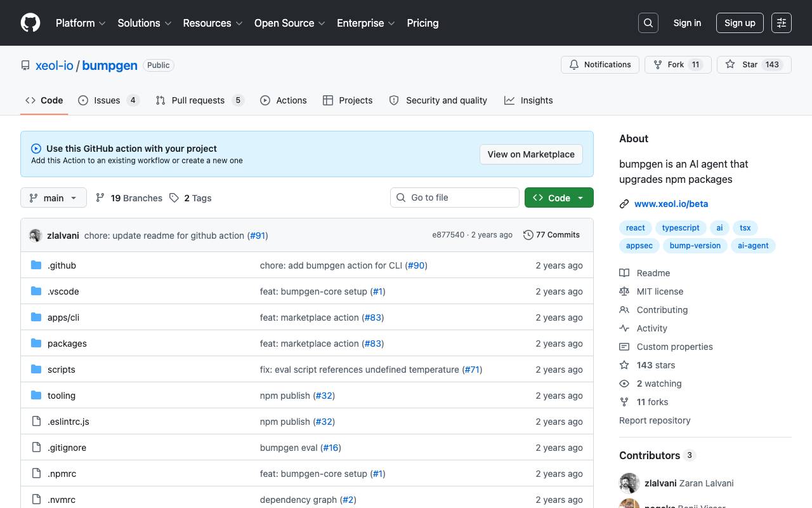
Task: Fork the repository with Fork button
Action: click(678, 65)
